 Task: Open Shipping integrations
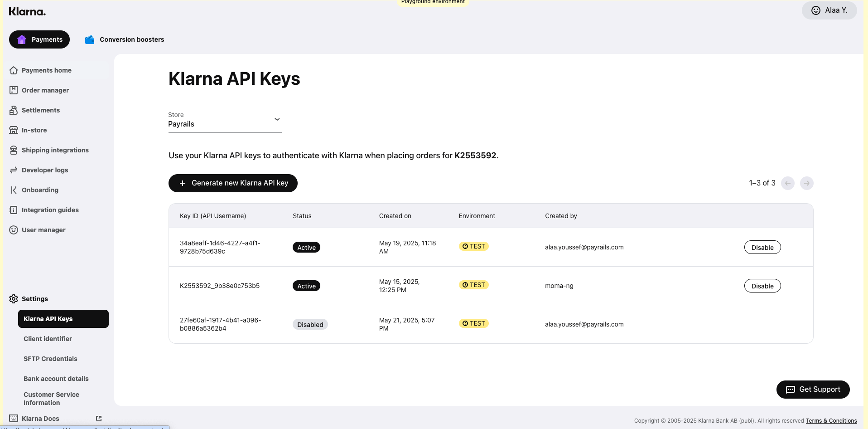(55, 150)
